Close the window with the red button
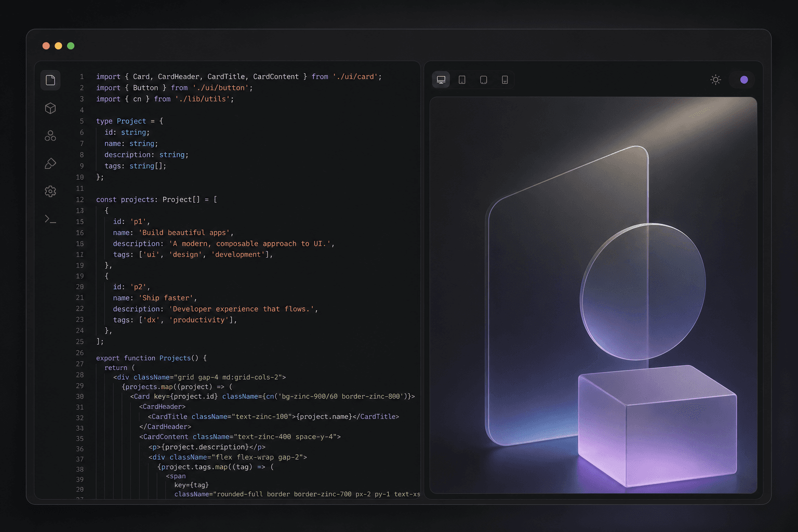This screenshot has height=532, width=798. [x=46, y=46]
